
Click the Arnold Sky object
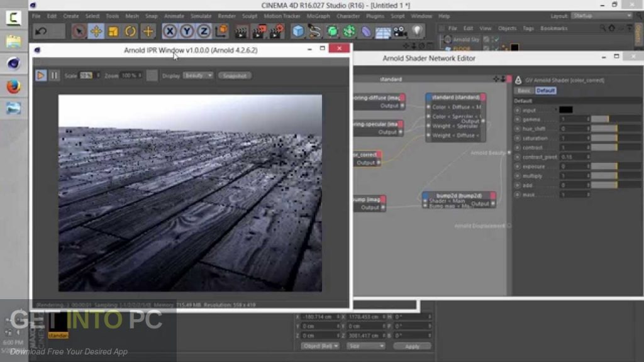(466, 40)
